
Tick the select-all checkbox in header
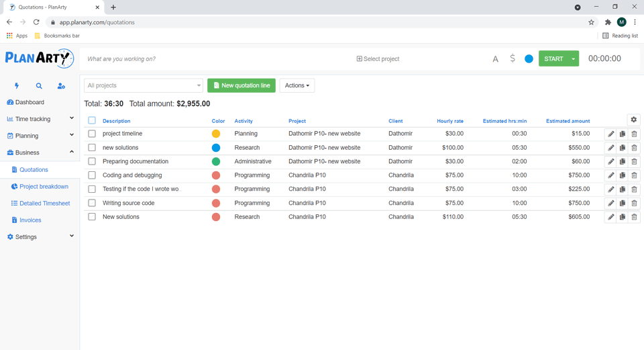pos(92,120)
